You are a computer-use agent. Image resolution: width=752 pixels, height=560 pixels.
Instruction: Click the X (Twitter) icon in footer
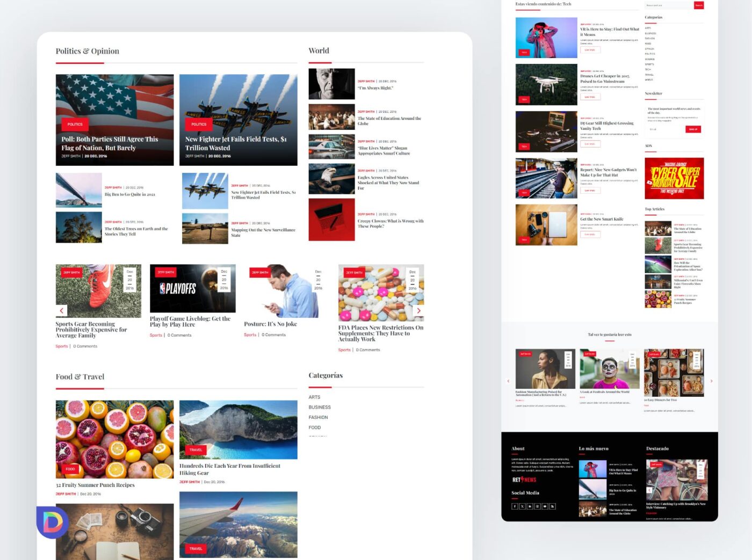point(522,506)
